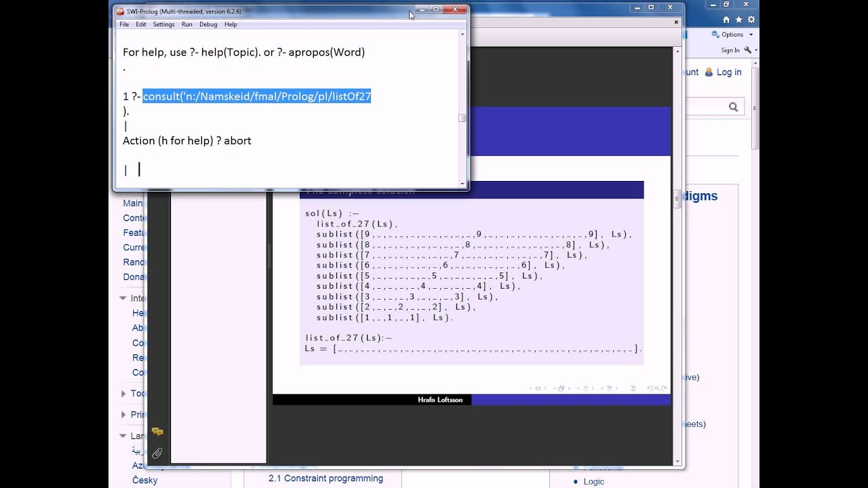The height and width of the screenshot is (488, 868).
Task: Open the Česky language link
Action: coord(144,480)
